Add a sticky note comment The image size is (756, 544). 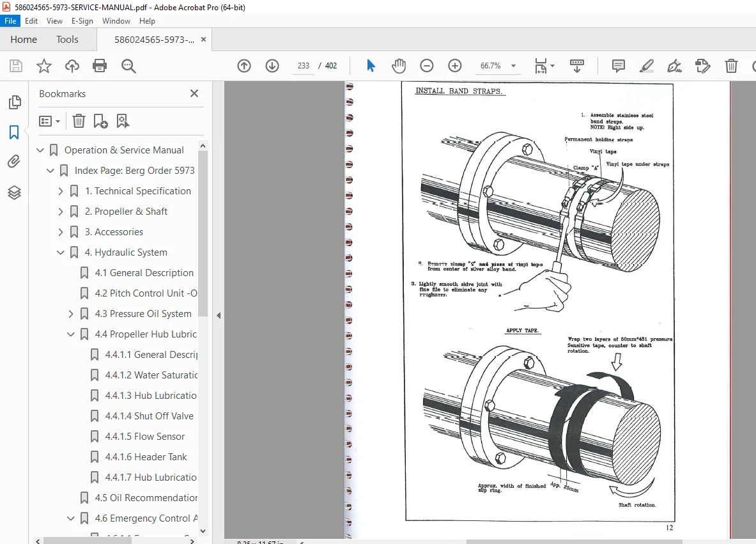click(x=618, y=66)
